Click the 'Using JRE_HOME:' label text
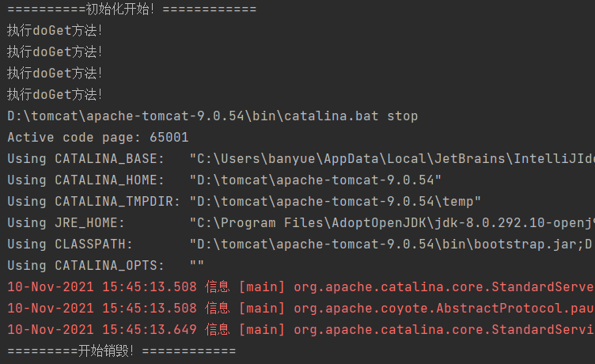595x364 pixels. coord(66,223)
